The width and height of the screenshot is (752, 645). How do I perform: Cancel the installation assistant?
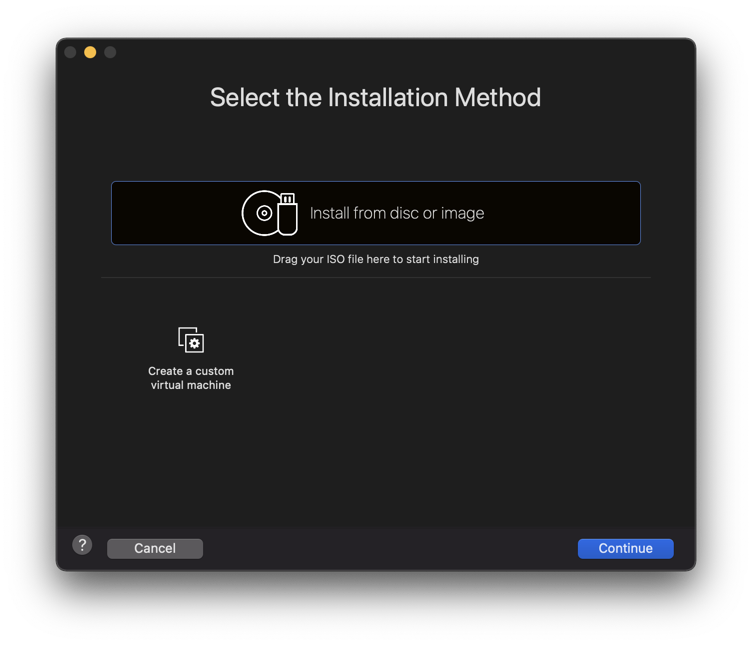(155, 548)
